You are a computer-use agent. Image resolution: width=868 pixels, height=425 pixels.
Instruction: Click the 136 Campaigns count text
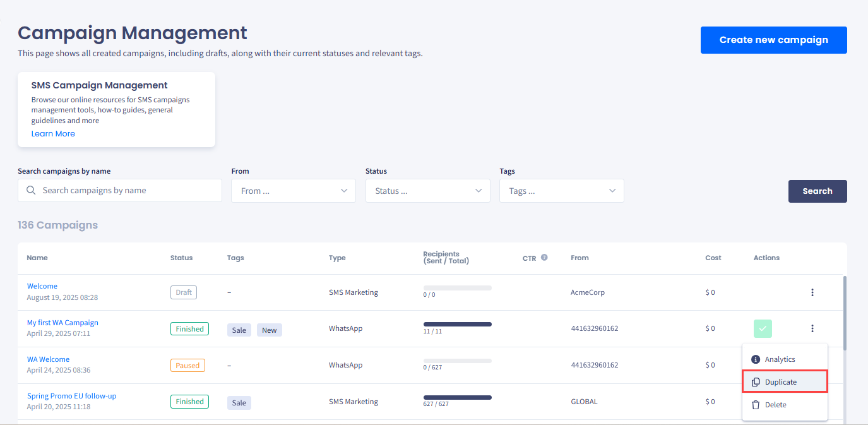click(58, 225)
